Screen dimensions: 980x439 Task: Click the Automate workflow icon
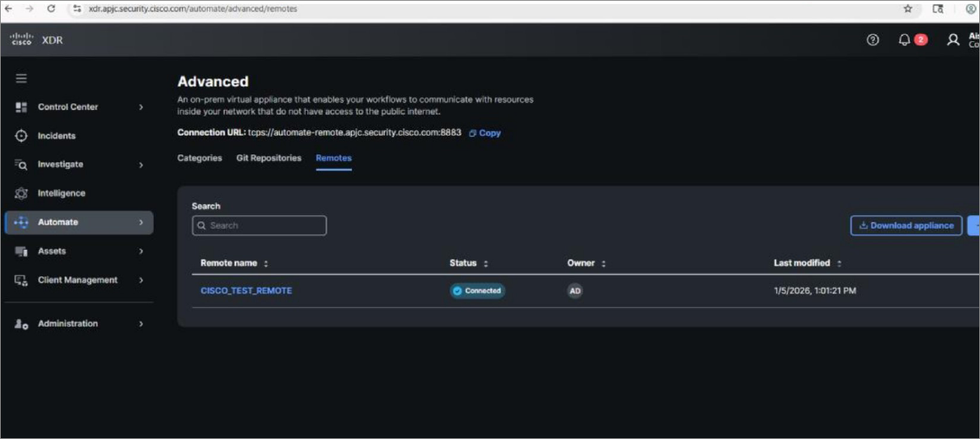tap(21, 222)
